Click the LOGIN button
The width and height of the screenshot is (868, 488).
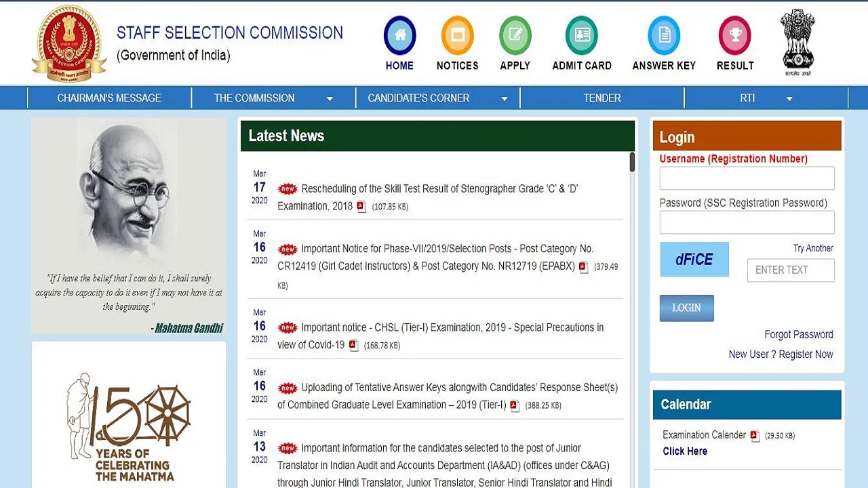pyautogui.click(x=686, y=308)
